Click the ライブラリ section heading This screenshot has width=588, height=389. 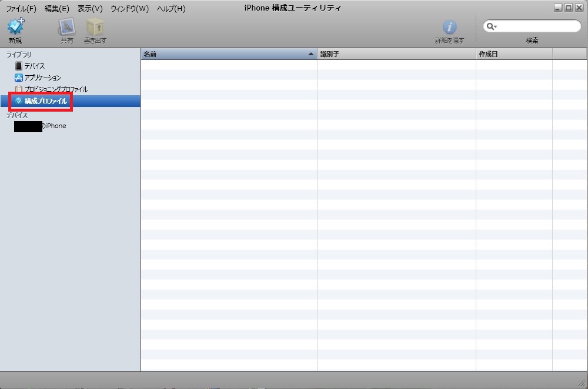tap(19, 55)
